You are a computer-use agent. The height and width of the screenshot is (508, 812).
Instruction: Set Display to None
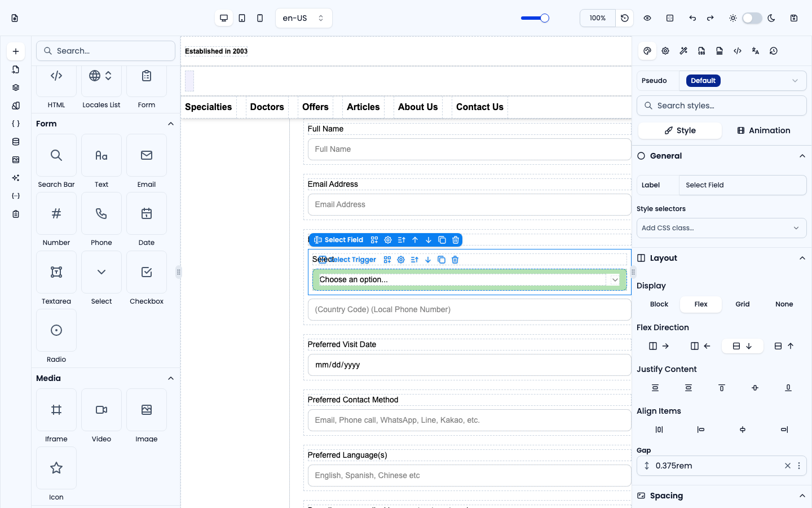[784, 304]
